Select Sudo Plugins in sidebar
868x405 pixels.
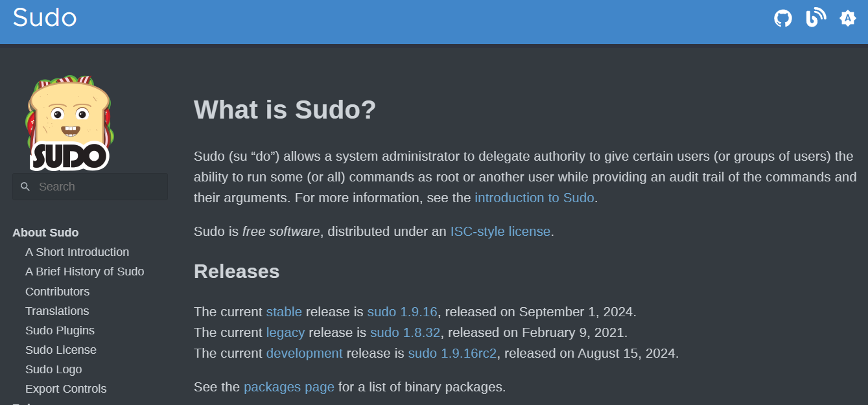(x=60, y=330)
